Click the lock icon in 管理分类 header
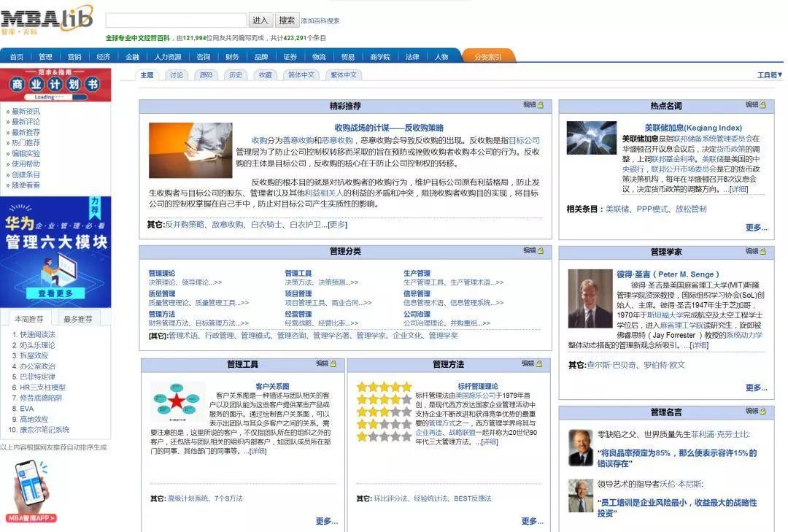Image resolution: width=788 pixels, height=532 pixels. [541, 250]
